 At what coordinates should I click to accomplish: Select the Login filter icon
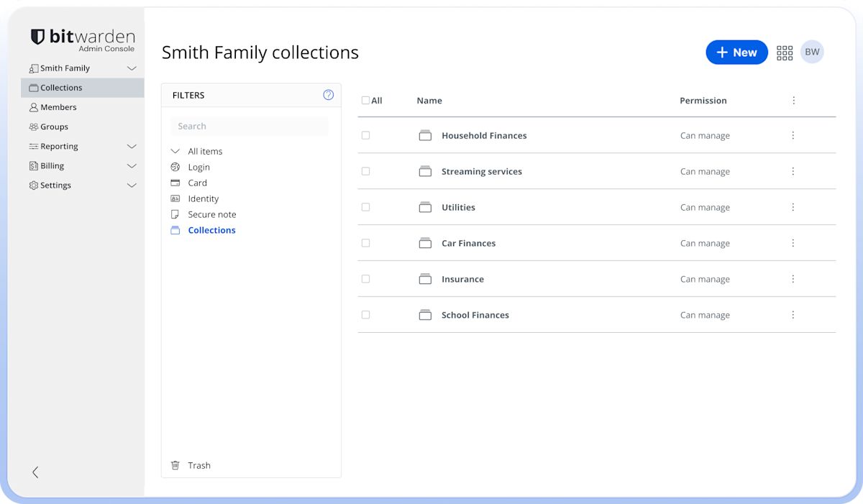pos(175,167)
